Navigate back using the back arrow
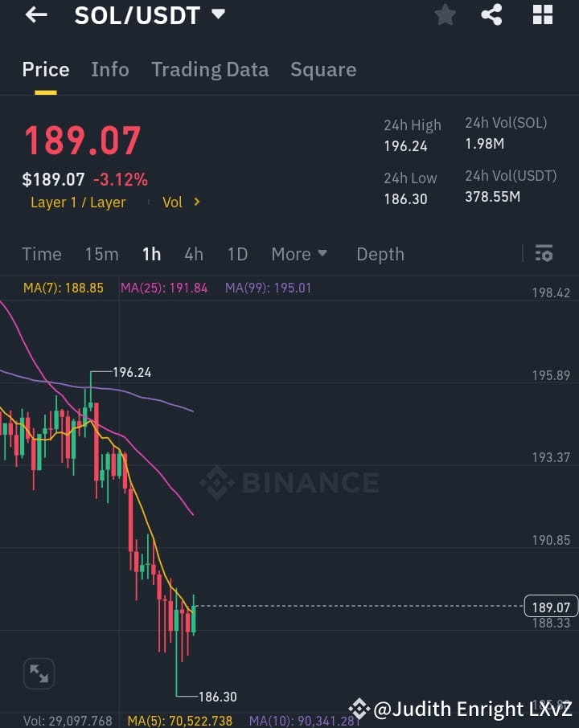 [x=36, y=14]
